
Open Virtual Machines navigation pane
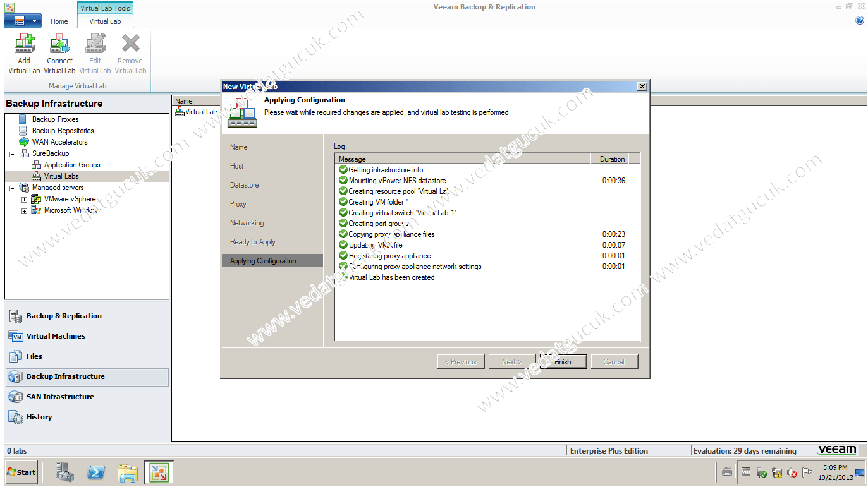(87, 336)
